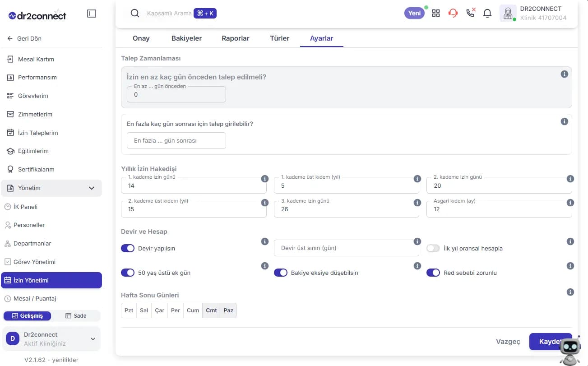Open the apps grid icon
Image resolution: width=588 pixels, height=366 pixels.
coord(435,13)
